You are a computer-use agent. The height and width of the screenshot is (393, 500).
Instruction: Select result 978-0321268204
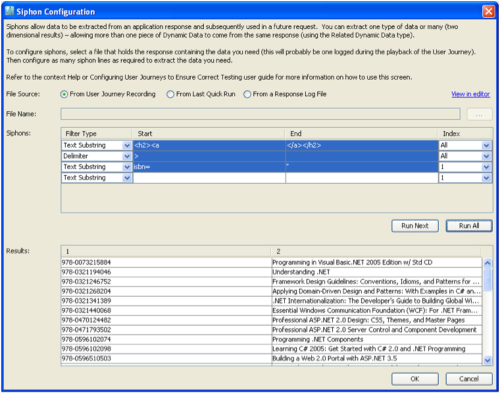point(166,291)
